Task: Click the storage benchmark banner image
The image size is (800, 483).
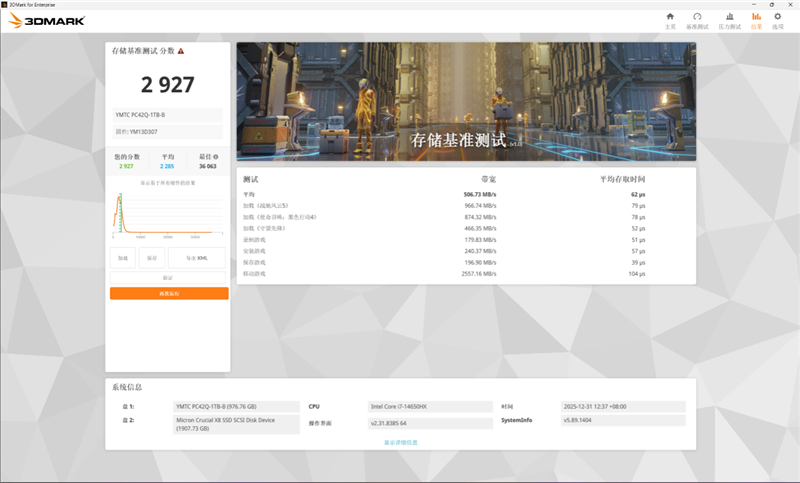Action: pos(465,101)
